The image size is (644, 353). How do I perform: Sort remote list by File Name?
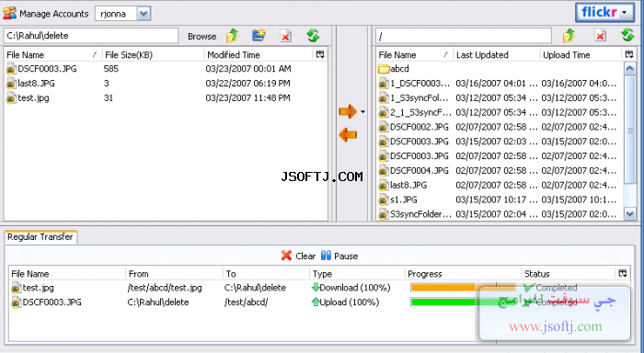(x=414, y=54)
